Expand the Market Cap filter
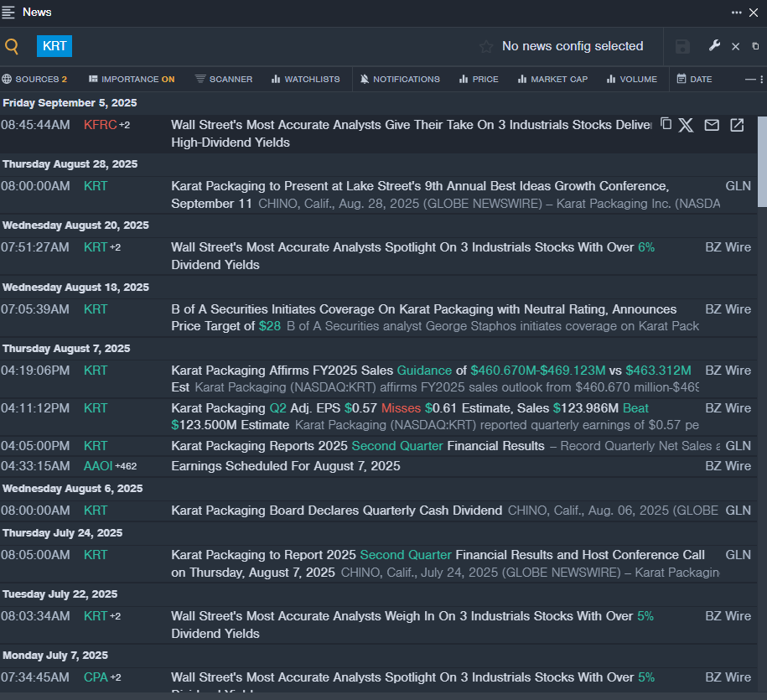Image resolution: width=767 pixels, height=700 pixels. point(552,80)
